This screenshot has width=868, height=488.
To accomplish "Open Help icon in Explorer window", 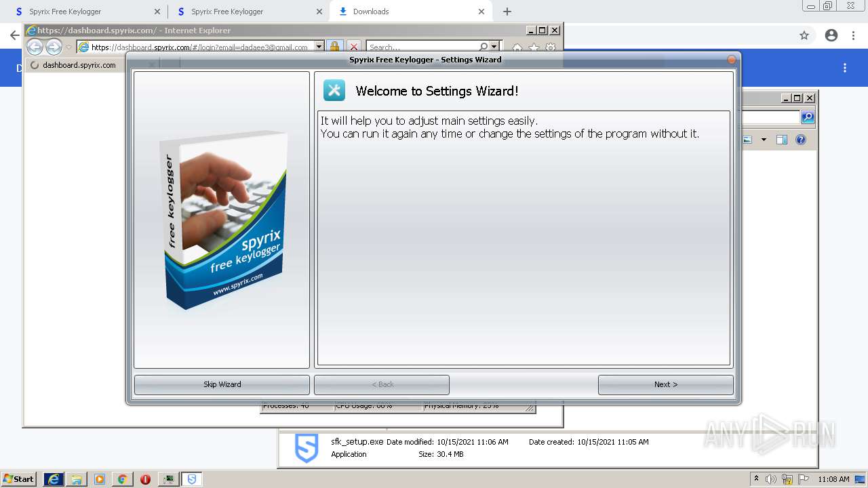I will [801, 140].
